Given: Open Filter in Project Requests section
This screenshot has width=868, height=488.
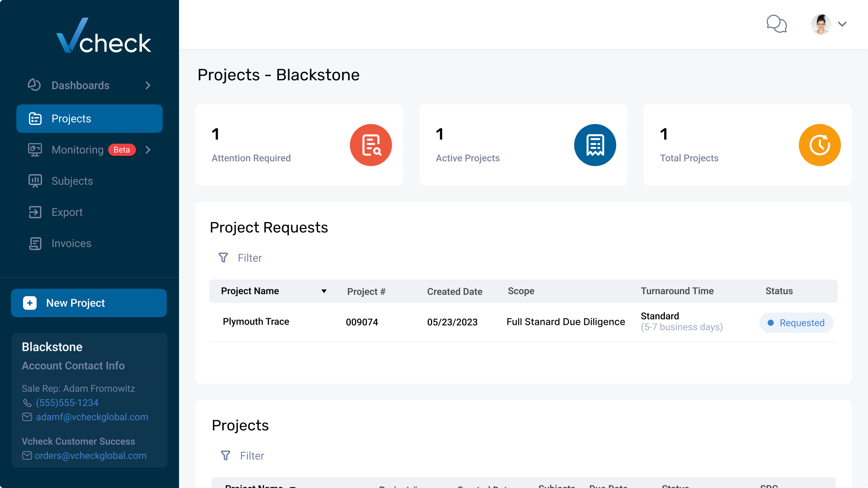Looking at the screenshot, I should coord(250,258).
